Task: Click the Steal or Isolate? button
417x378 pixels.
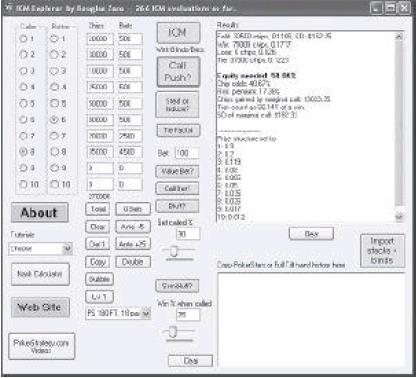Action: tap(178, 105)
